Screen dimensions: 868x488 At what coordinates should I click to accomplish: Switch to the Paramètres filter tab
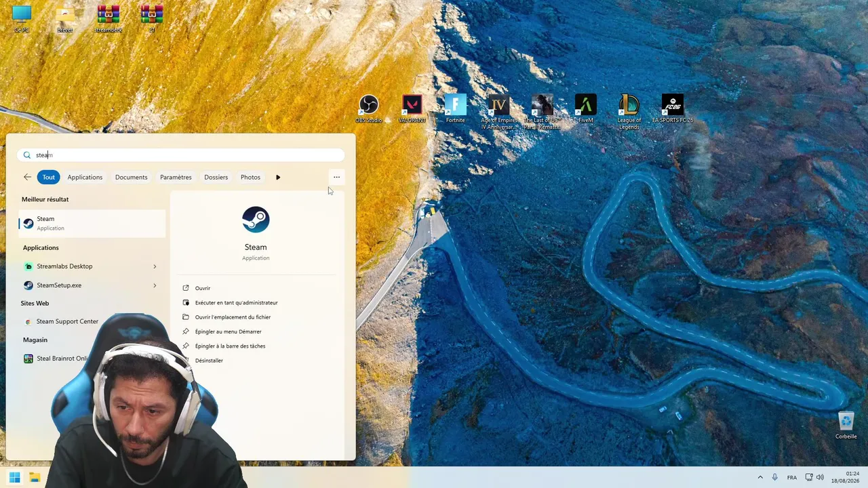(176, 177)
